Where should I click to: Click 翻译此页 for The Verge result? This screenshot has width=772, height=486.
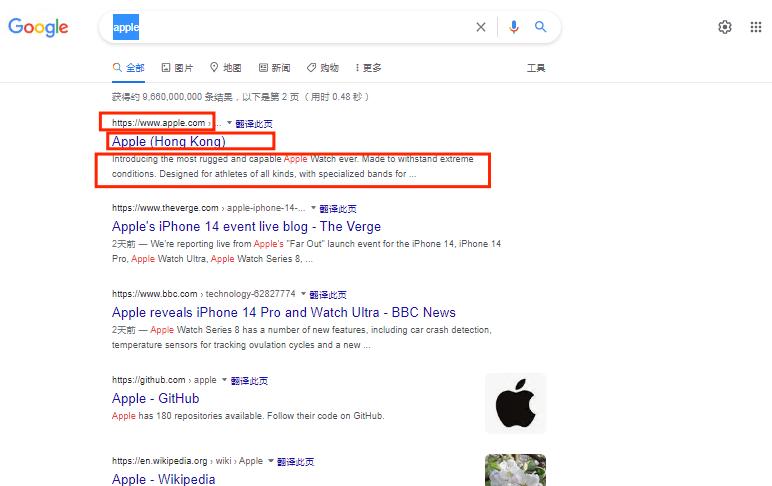coord(338,209)
